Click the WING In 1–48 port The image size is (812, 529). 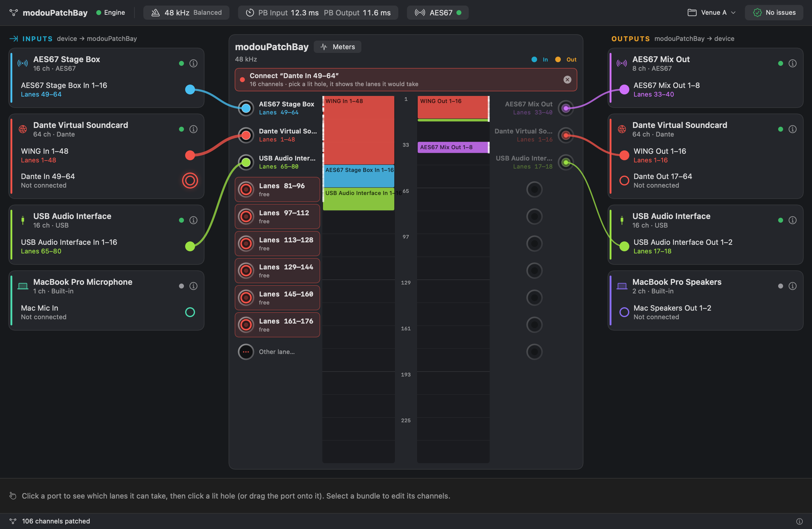[x=190, y=155]
